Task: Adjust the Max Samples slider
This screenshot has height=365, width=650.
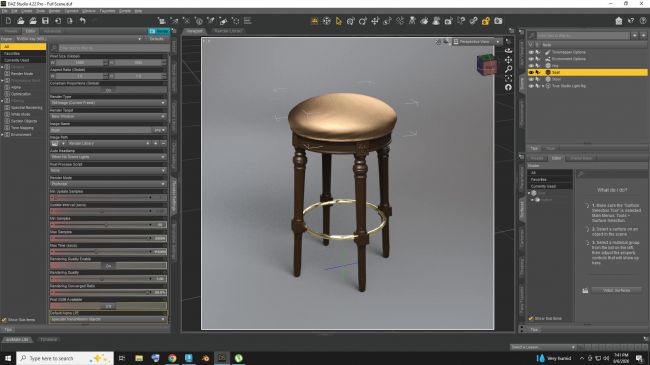Action: pos(108,238)
